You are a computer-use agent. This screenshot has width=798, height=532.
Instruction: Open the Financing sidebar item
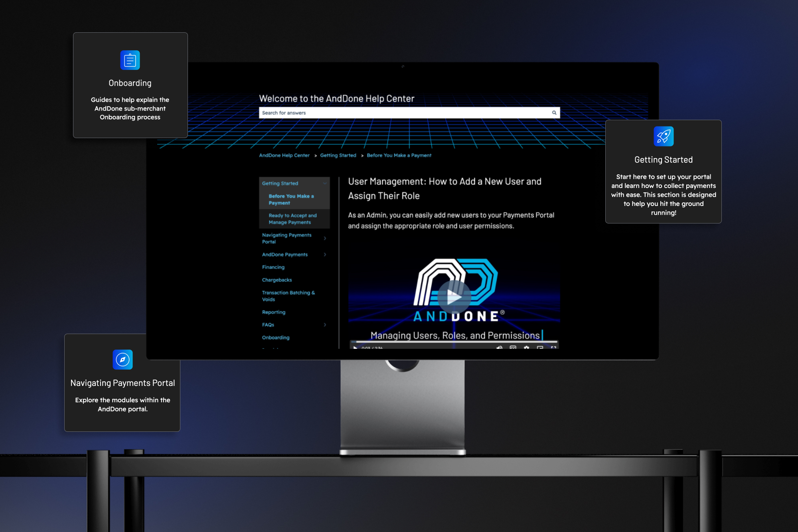pyautogui.click(x=273, y=267)
